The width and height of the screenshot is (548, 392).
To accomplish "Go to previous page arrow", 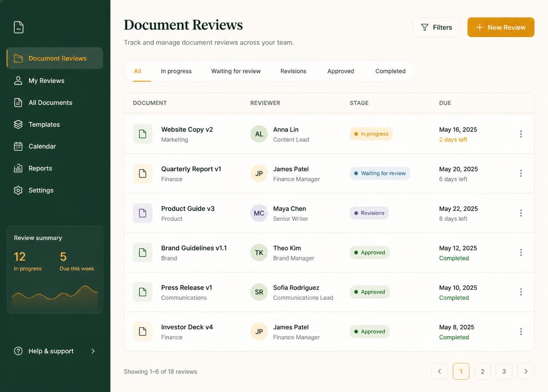I will 439,371.
